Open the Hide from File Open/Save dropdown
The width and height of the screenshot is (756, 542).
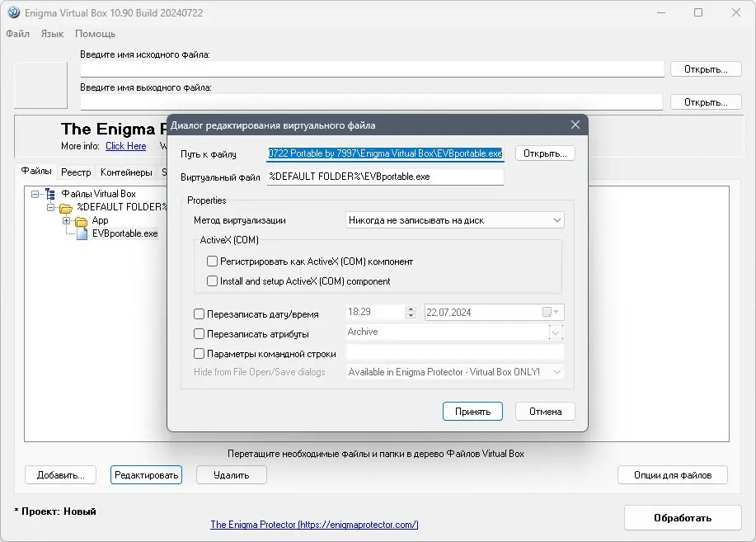556,372
